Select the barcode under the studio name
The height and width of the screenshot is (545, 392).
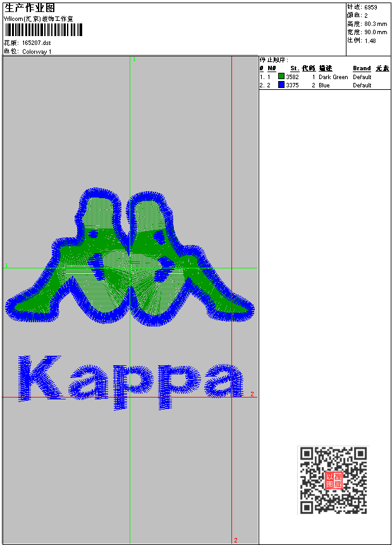coord(44,30)
